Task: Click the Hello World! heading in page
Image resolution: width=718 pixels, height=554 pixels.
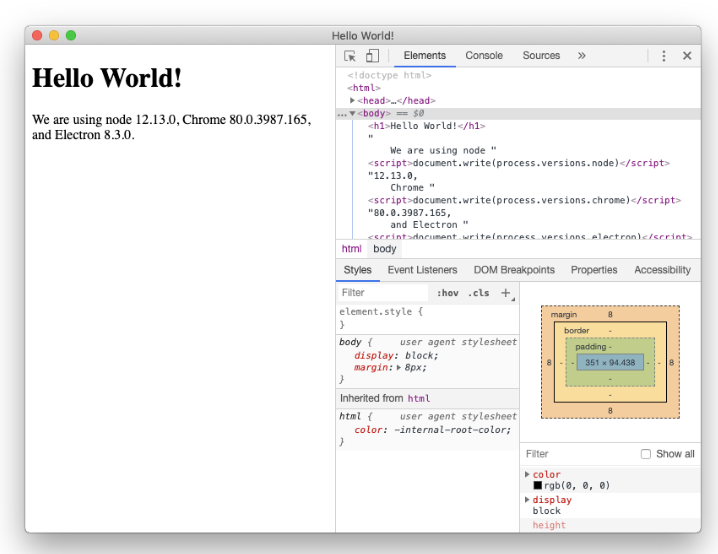Action: [107, 78]
